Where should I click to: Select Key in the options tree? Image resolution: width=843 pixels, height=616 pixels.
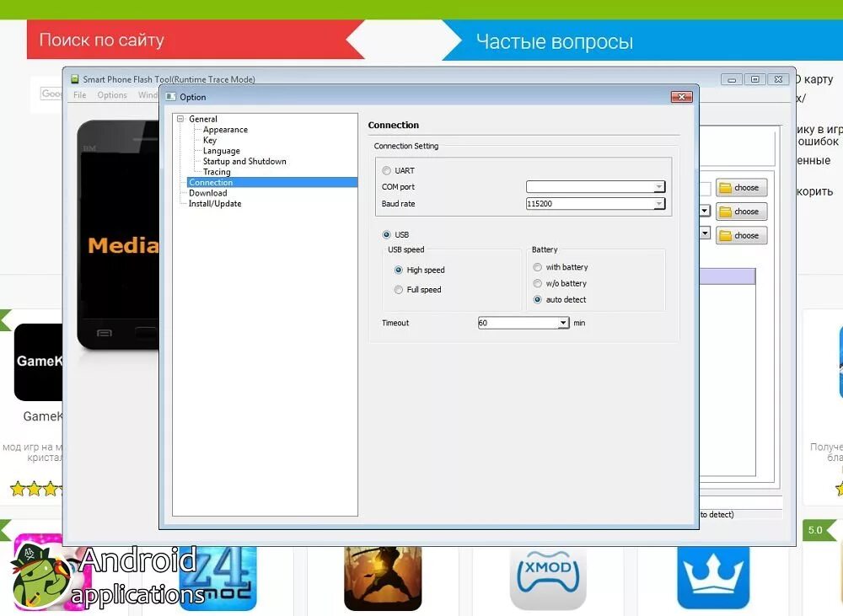[210, 140]
